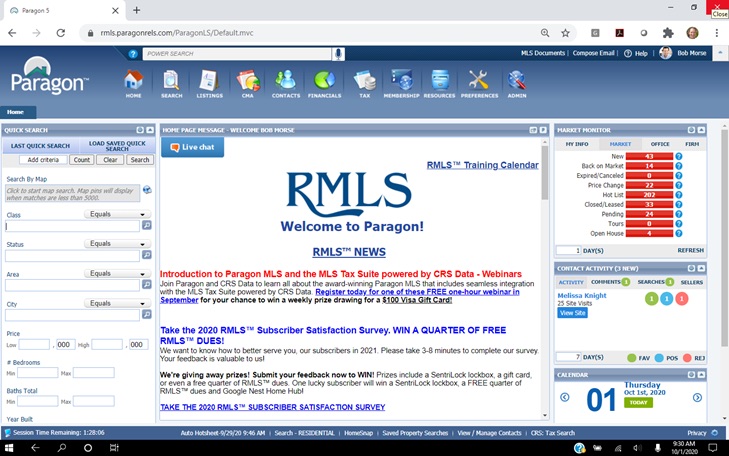Click the Count button
729x456 pixels.
tap(81, 160)
